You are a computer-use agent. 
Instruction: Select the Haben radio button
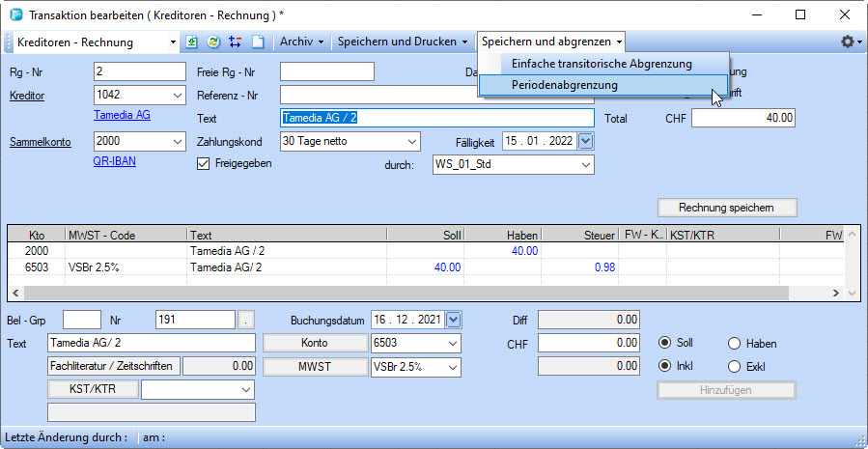[x=734, y=344]
